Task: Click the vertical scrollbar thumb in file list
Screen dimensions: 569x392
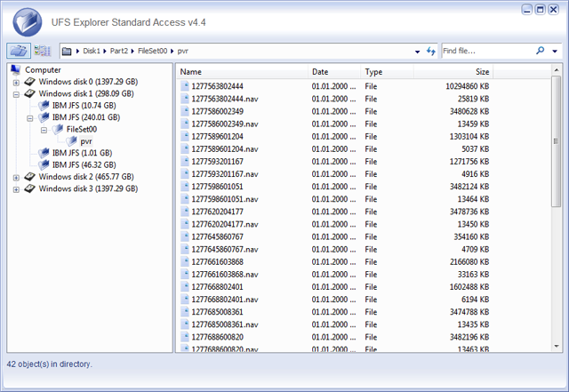Action: coord(556,141)
